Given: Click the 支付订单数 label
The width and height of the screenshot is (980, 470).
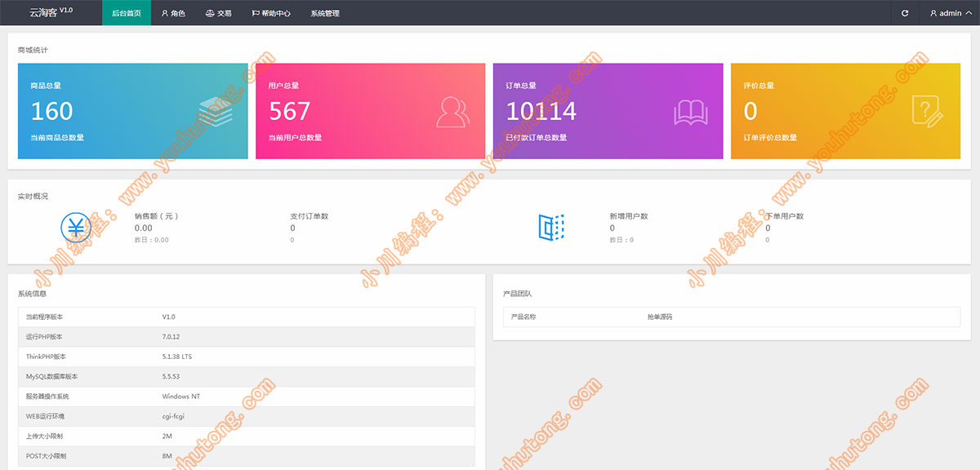Looking at the screenshot, I should pos(310,216).
